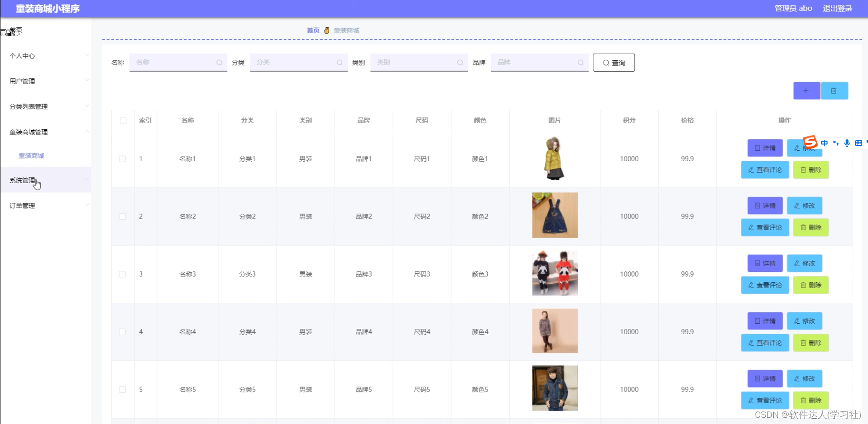Open boy denim jacket thumbnail row 5
Viewport: 868px width, 424px height.
pyautogui.click(x=554, y=388)
